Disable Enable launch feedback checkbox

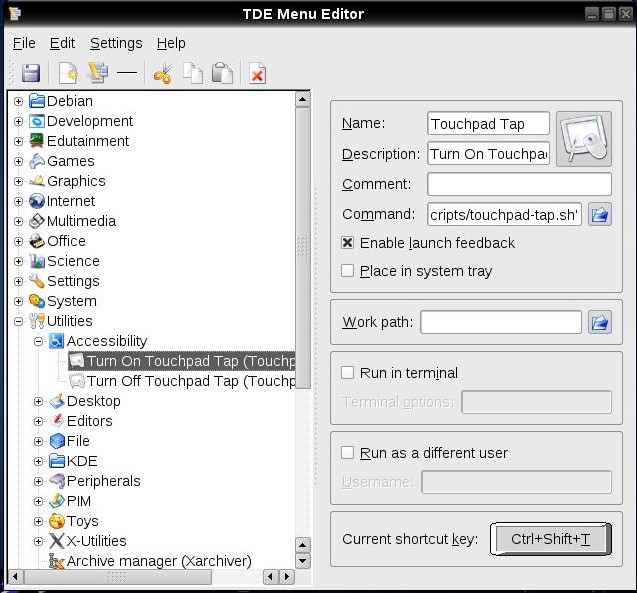347,243
